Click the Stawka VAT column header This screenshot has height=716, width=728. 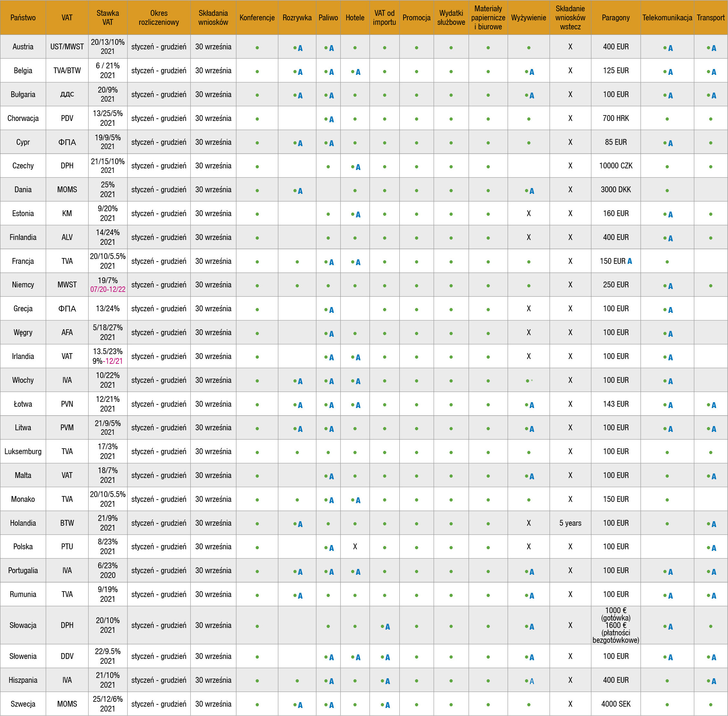point(107,18)
